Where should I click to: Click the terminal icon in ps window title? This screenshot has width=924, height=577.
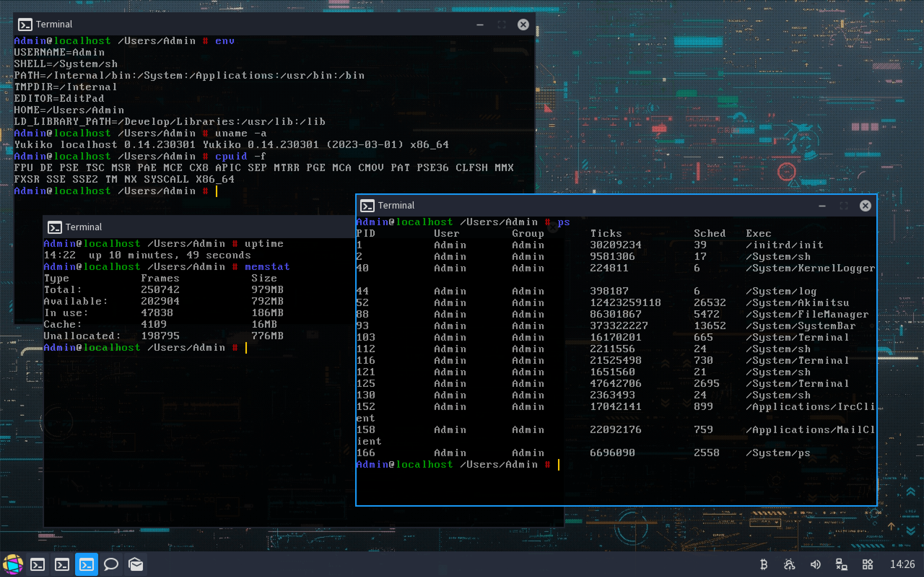tap(367, 206)
